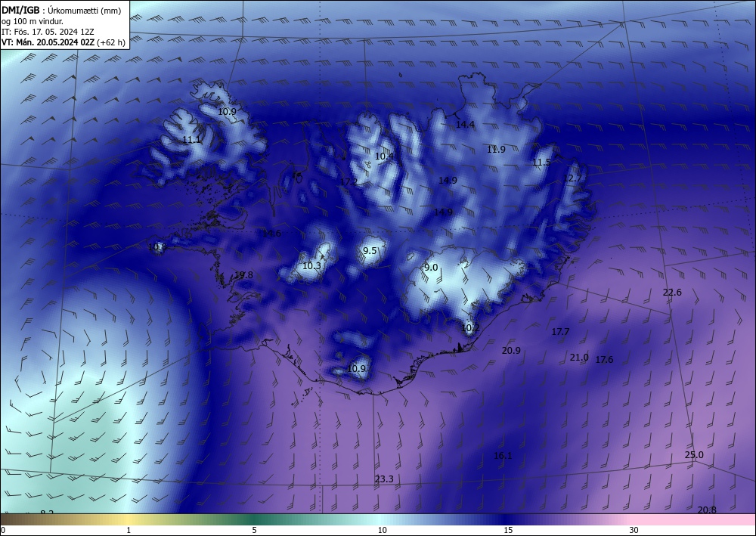Screen dimensions: 756x536
Task: Click the valid time 'VT: Mán. 20.05.2024 02Z'
Action: pos(48,42)
